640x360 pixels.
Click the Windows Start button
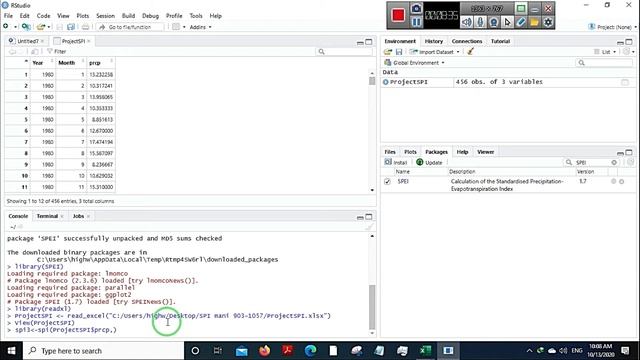(x=11, y=351)
